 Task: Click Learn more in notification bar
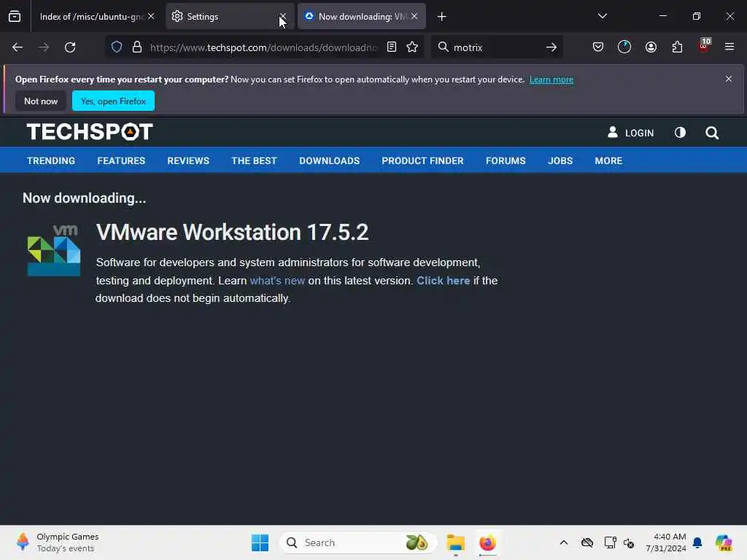551,79
